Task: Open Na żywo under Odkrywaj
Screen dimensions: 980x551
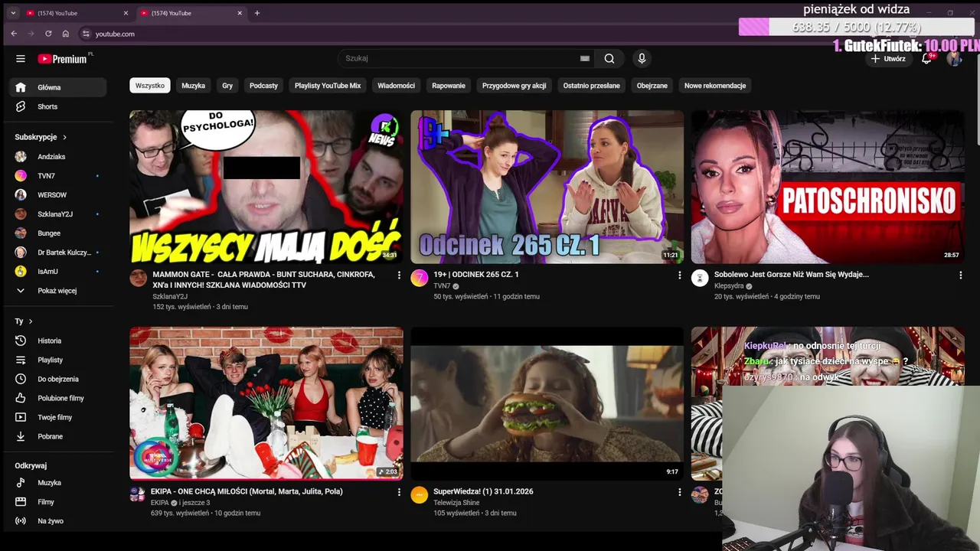Action: (x=58, y=521)
